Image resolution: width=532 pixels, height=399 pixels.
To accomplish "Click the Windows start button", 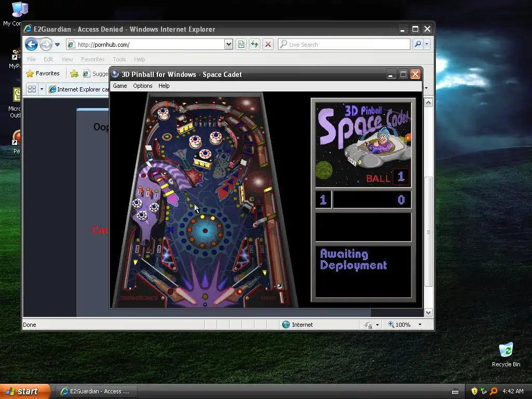I will [x=25, y=391].
